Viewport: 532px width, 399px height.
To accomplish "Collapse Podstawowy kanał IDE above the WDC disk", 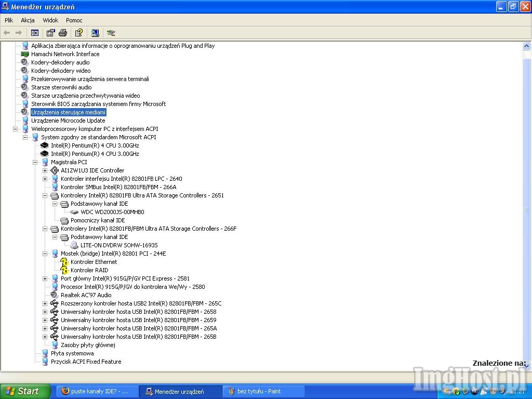I will [x=55, y=204].
